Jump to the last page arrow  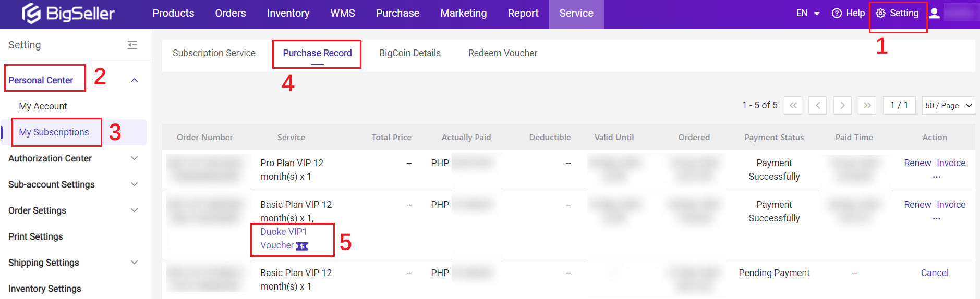pyautogui.click(x=867, y=106)
